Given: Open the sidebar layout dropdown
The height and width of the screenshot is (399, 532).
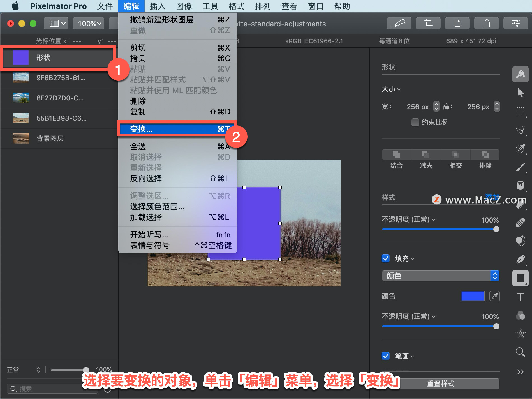Looking at the screenshot, I should [x=57, y=23].
